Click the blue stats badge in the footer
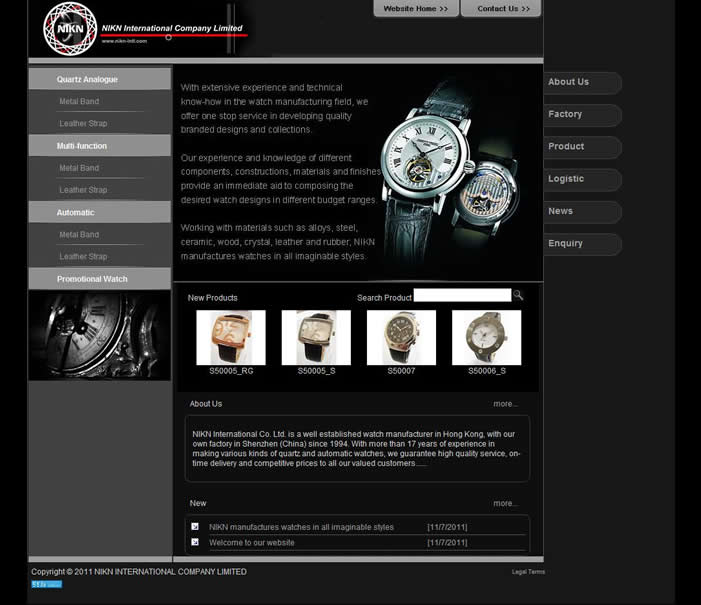Viewport: 701px width, 605px height. coord(46,584)
